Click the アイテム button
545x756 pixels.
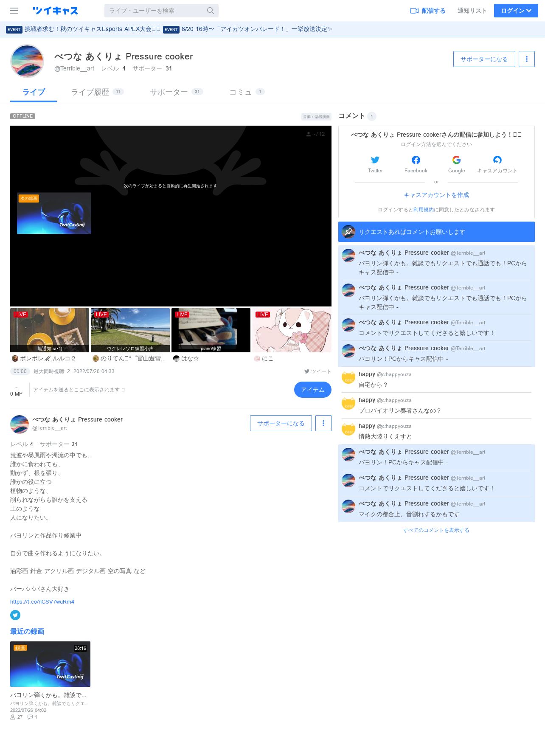point(313,390)
